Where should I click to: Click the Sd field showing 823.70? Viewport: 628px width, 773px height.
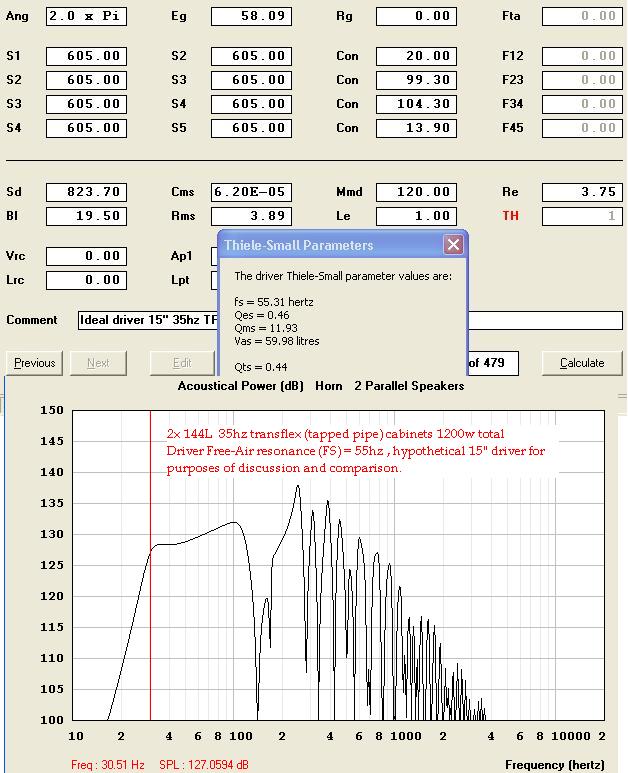(x=86, y=192)
